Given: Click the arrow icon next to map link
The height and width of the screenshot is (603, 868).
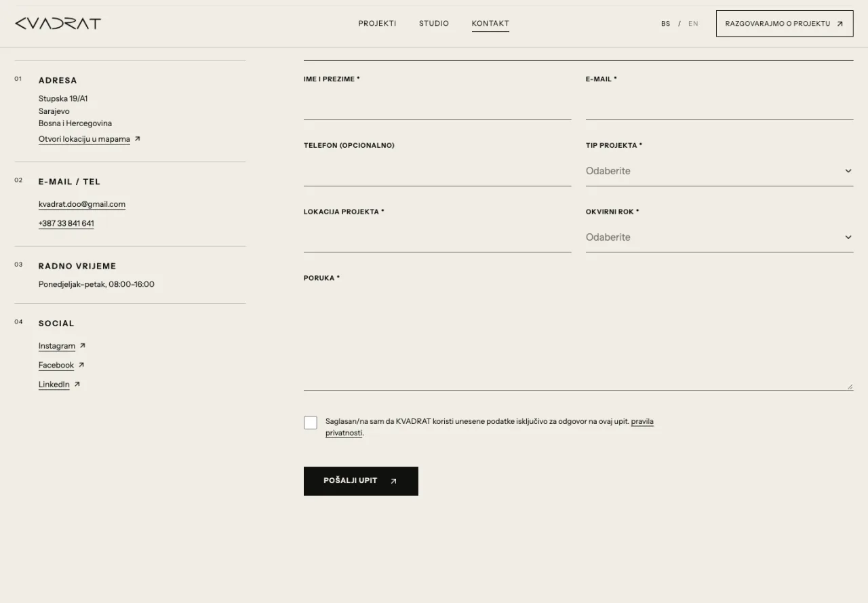Looking at the screenshot, I should pyautogui.click(x=137, y=139).
